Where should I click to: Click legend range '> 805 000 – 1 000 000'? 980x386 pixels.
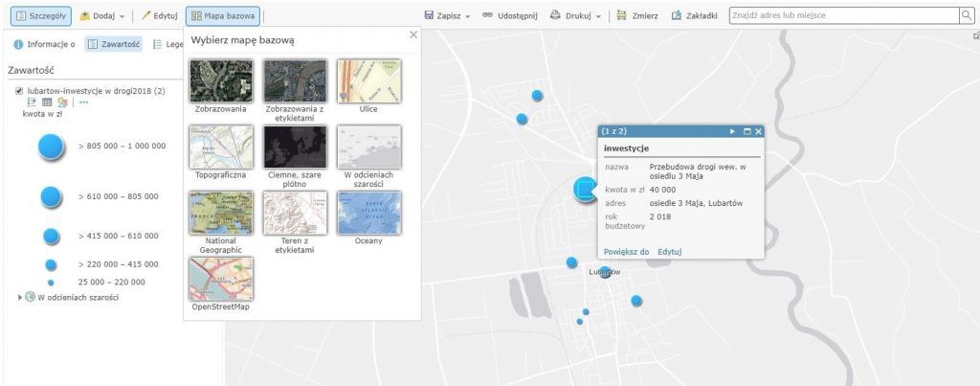tap(122, 147)
